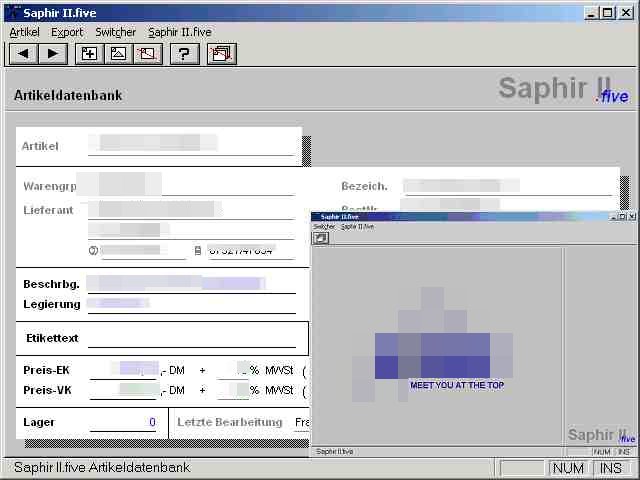This screenshot has height=480, width=640.
Task: Click phone icon beside supplier number
Action: (93, 251)
